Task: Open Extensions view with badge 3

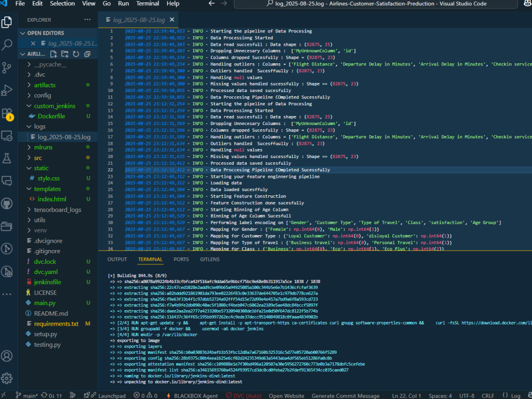Action: [x=7, y=114]
